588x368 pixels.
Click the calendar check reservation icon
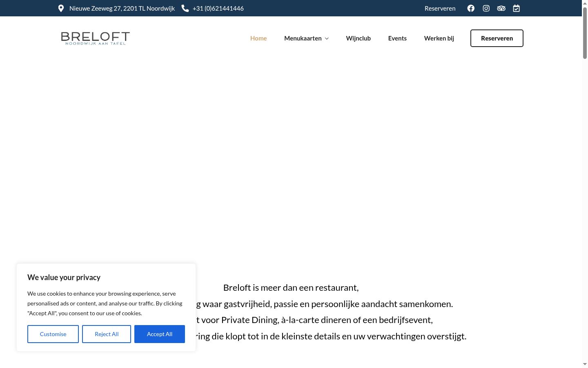(517, 8)
